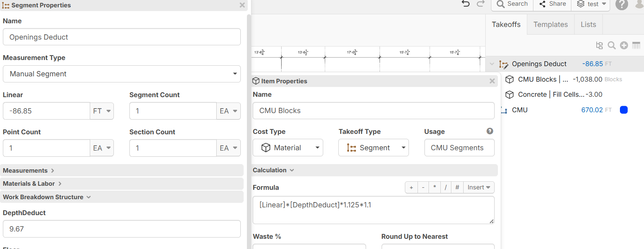Click the add takeoff plus icon
The height and width of the screenshot is (249, 644).
pos(624,45)
